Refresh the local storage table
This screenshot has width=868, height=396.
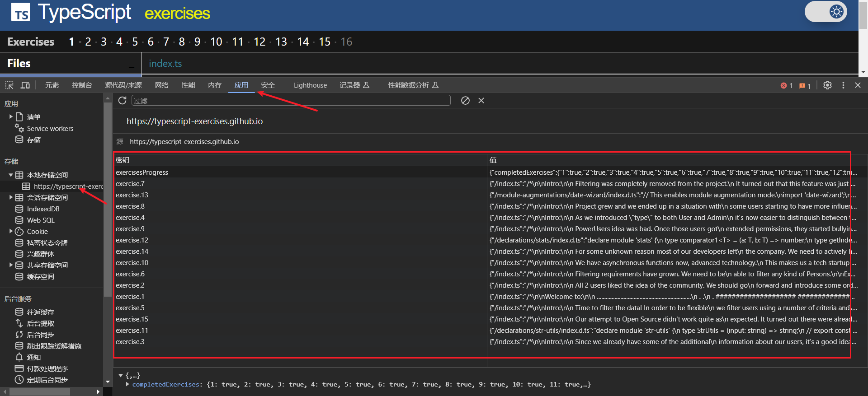[122, 100]
